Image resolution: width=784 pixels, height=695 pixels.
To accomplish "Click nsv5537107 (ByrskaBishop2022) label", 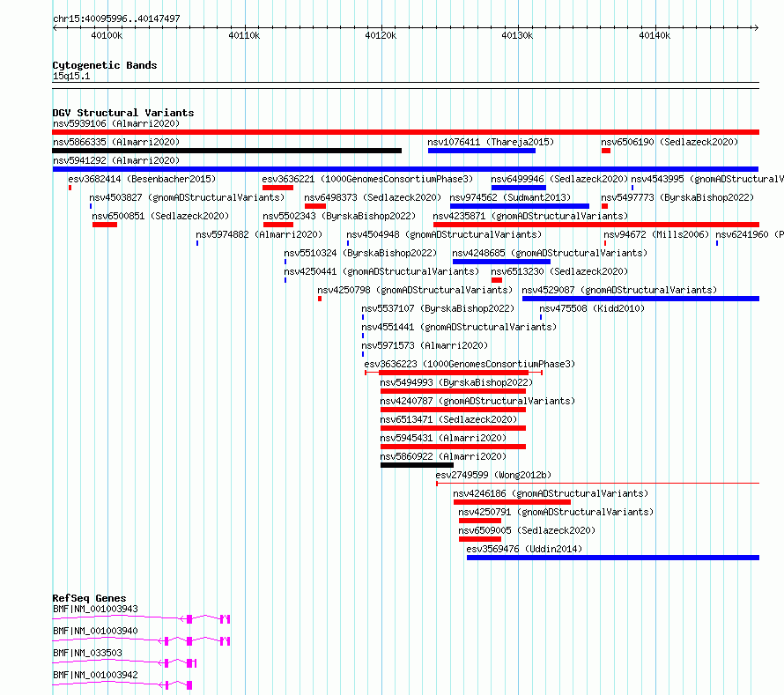I will click(x=438, y=308).
